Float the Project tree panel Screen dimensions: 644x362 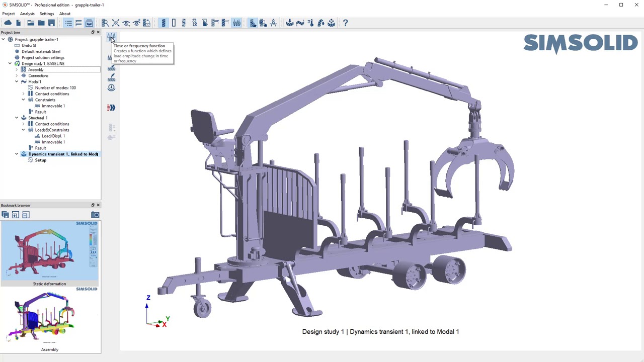(93, 32)
